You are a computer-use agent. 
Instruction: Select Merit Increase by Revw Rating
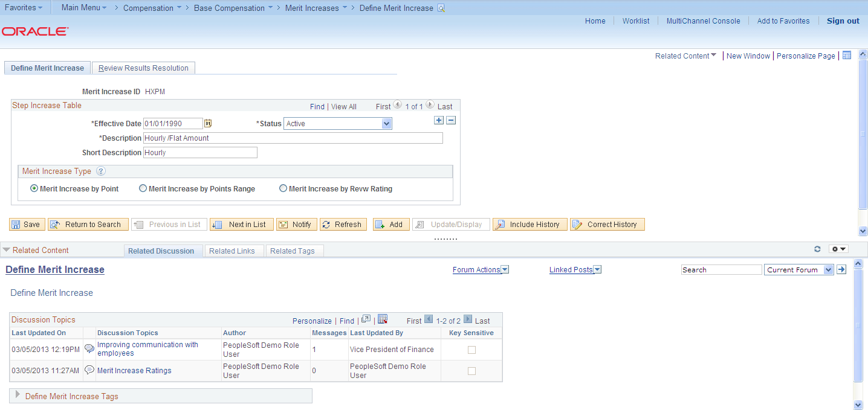283,188
